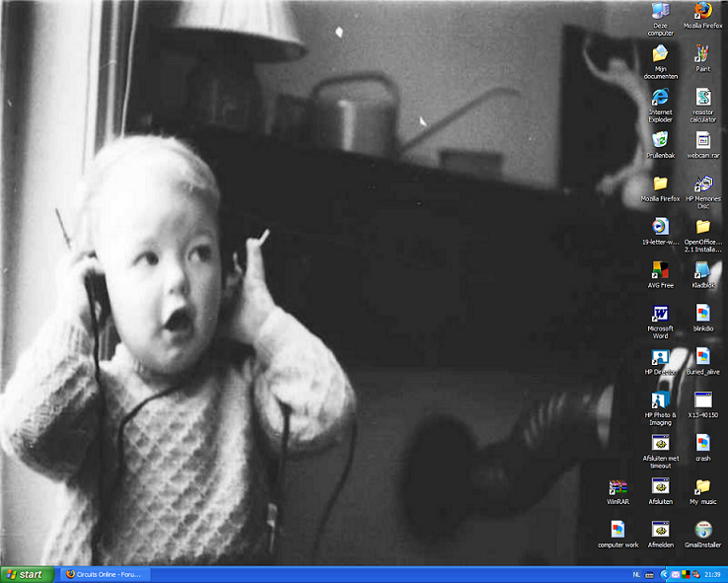This screenshot has width=728, height=583.
Task: Open the resistor calculator shortcut
Action: click(x=702, y=98)
